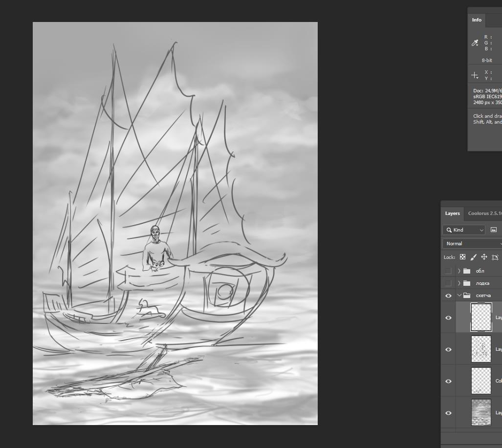Open the Kind filter dropdown

(x=464, y=230)
